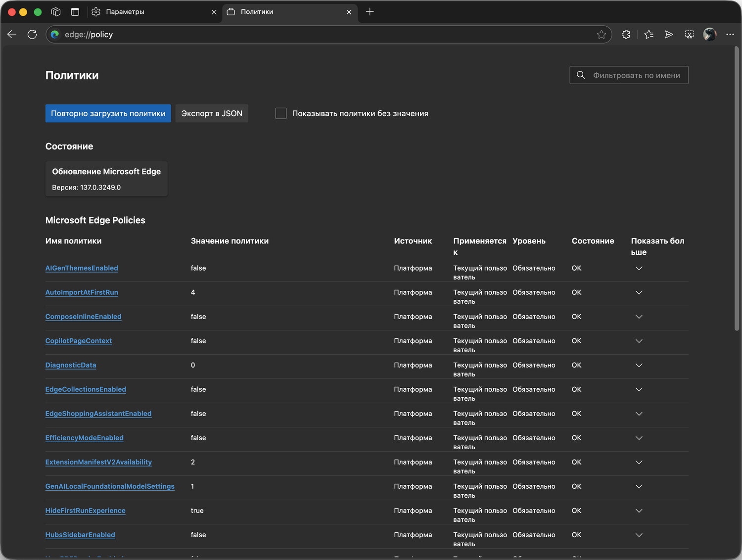Click Экспорт в JSON button
This screenshot has height=560, width=742.
pos(212,113)
